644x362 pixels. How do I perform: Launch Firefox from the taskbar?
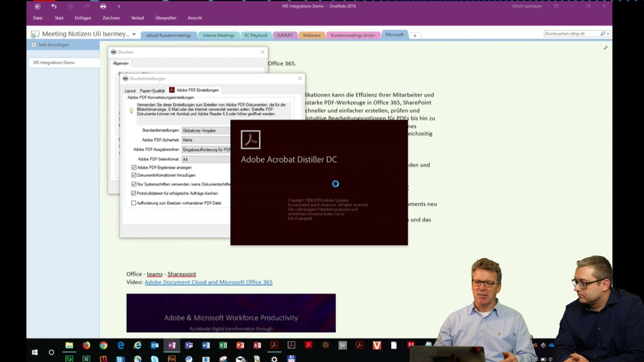pos(87,345)
